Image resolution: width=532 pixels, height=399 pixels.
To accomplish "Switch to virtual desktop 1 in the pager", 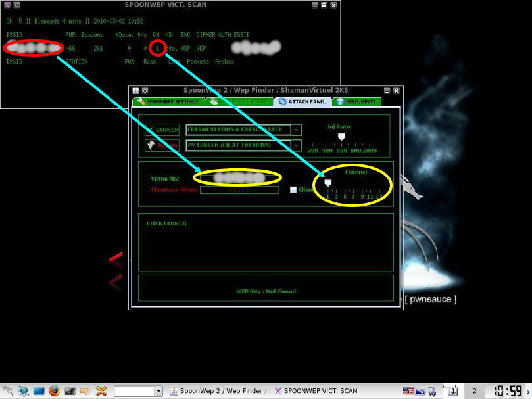I will (452, 390).
